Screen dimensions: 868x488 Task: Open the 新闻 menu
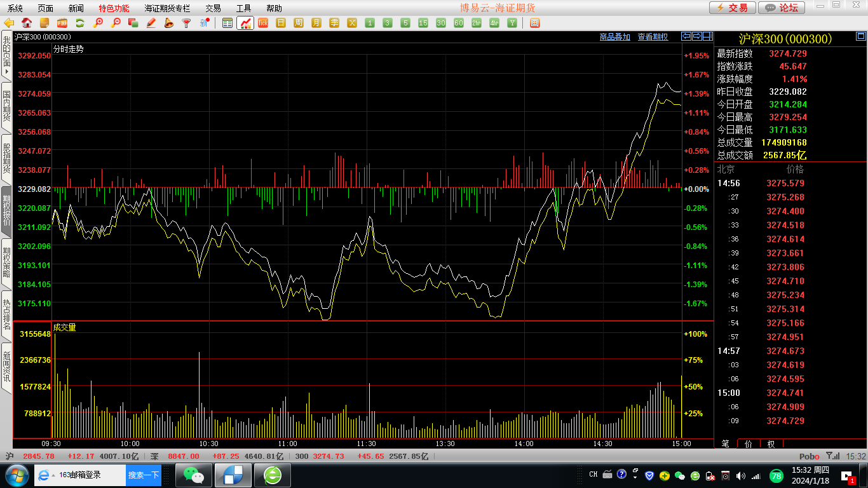click(x=76, y=8)
